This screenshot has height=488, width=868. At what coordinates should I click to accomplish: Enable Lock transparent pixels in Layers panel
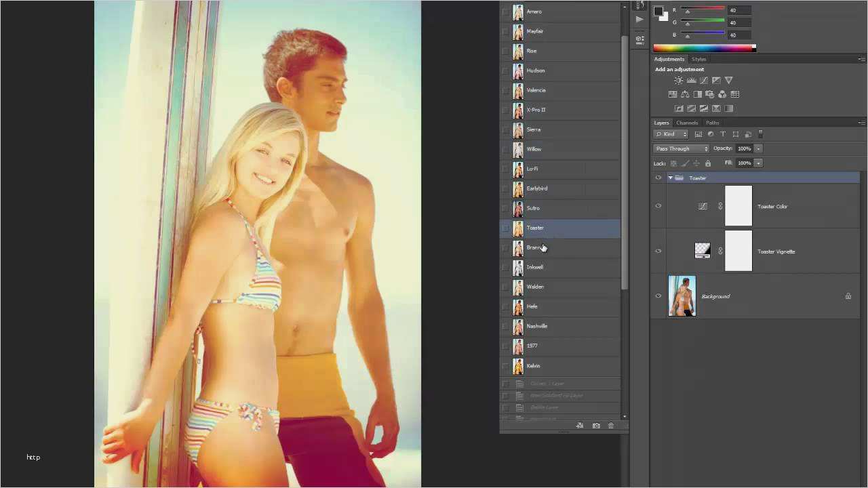[673, 163]
